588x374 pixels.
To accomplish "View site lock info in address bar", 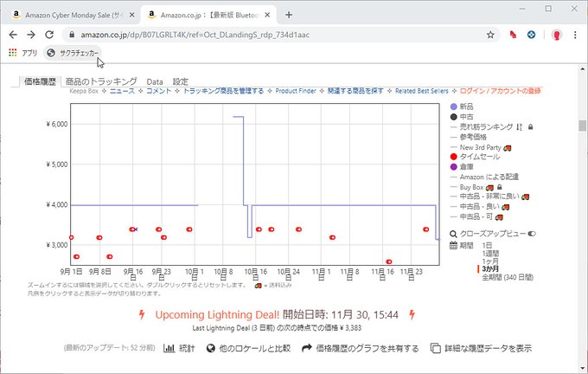I will point(72,35).
